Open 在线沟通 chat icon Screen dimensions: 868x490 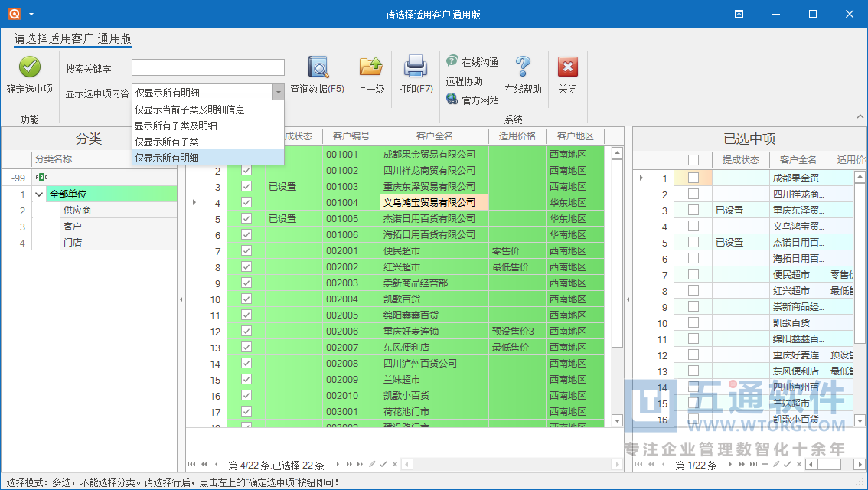click(x=452, y=61)
